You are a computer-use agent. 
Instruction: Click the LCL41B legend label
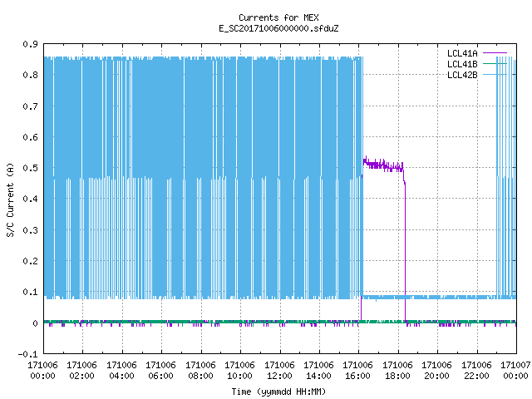pos(462,64)
